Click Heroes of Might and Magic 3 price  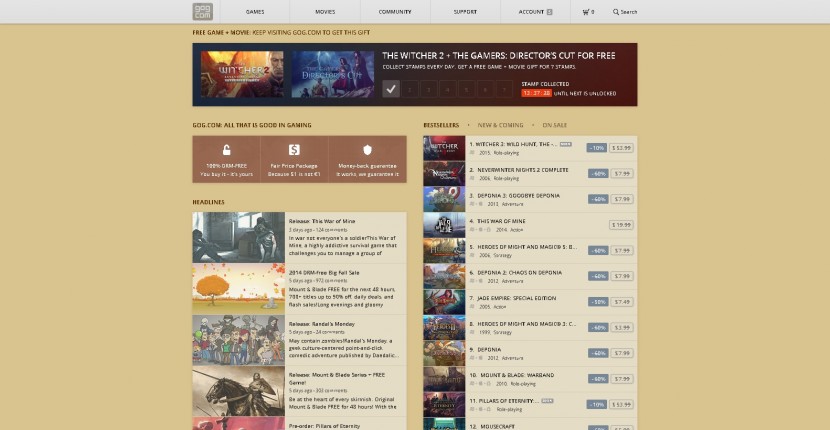point(622,327)
